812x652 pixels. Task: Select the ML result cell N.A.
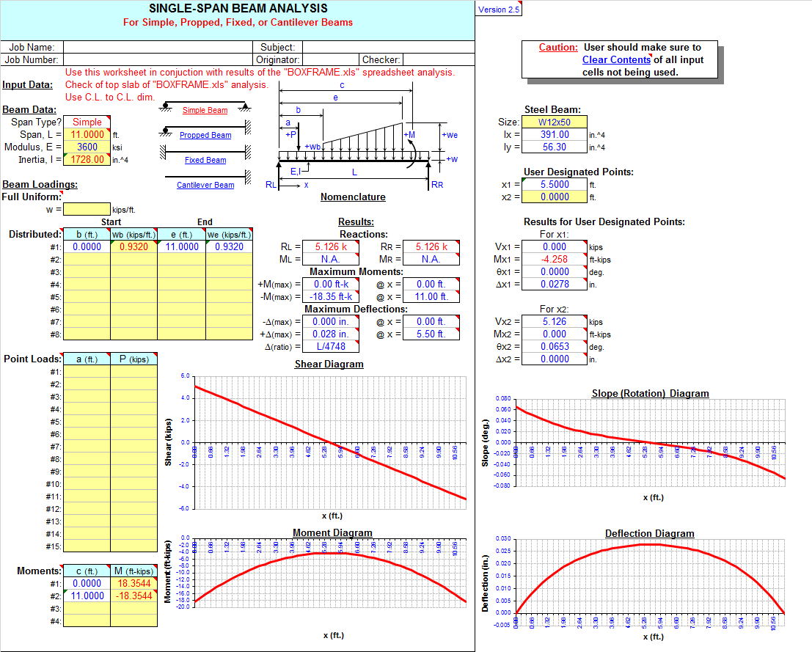point(331,259)
